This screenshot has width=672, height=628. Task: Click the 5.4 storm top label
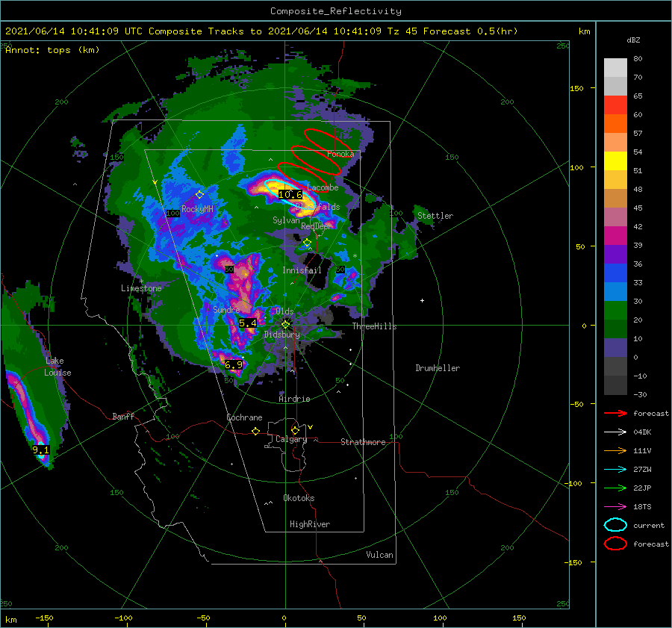coord(248,323)
